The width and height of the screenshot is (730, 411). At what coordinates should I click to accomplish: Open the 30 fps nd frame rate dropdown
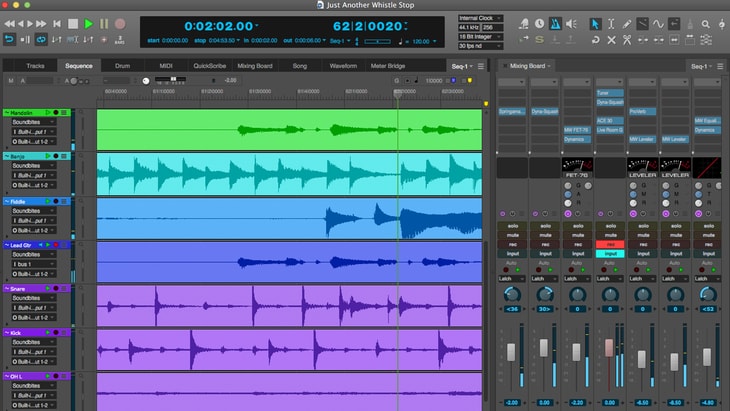480,46
